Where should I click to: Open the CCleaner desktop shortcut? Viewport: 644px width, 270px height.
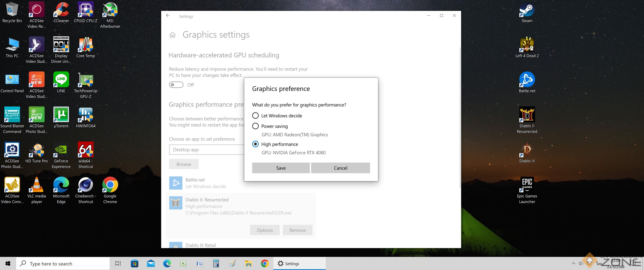[61, 13]
